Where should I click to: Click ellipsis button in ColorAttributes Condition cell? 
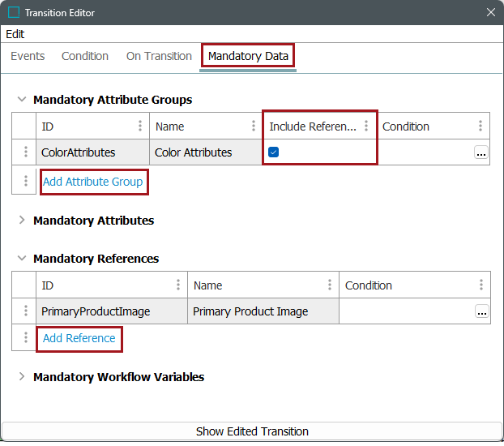click(x=481, y=152)
